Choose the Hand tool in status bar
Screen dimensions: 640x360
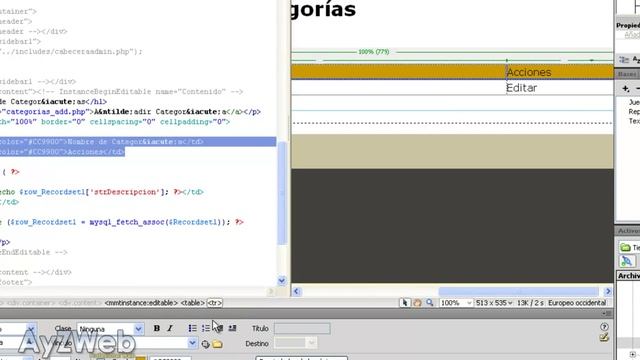pos(417,303)
